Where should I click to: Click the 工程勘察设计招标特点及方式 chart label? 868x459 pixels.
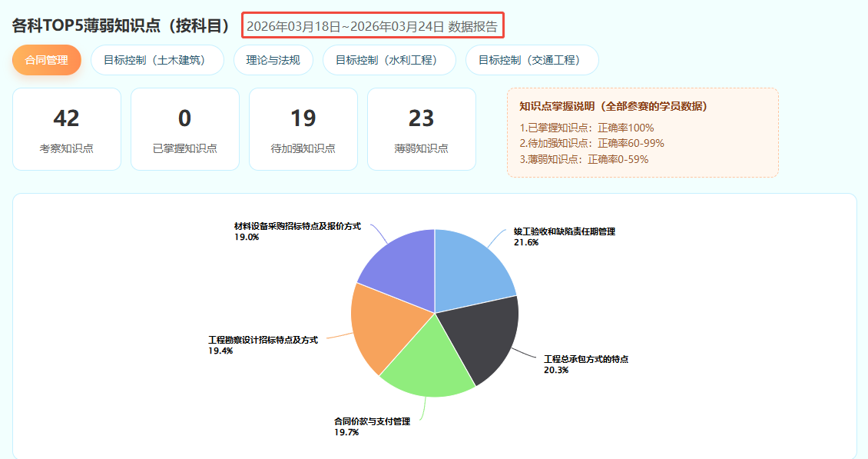tap(263, 339)
